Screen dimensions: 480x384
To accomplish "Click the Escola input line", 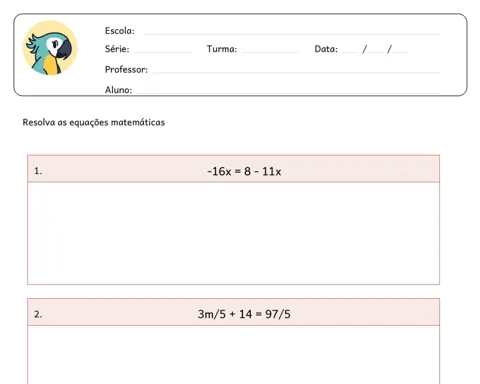I will pyautogui.click(x=292, y=33).
